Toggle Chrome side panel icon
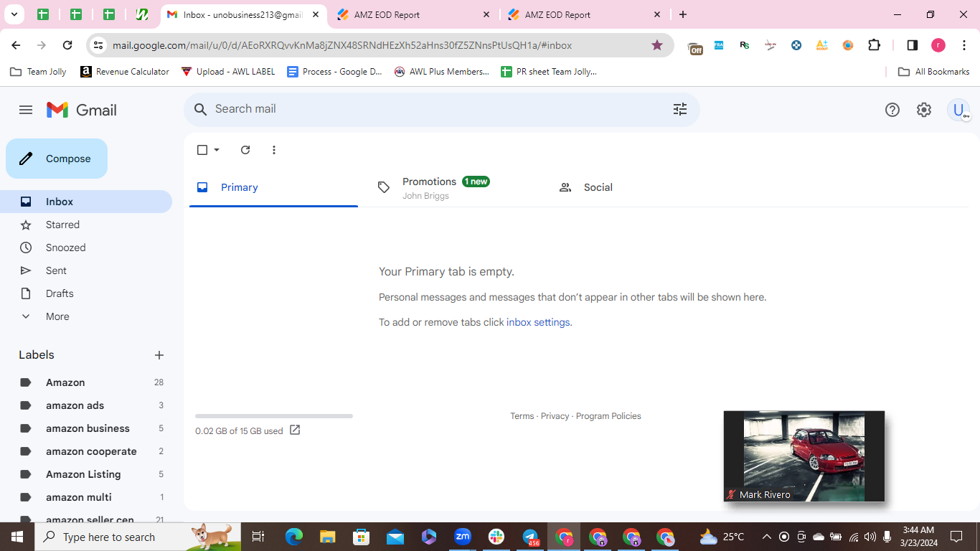 coord(913,45)
